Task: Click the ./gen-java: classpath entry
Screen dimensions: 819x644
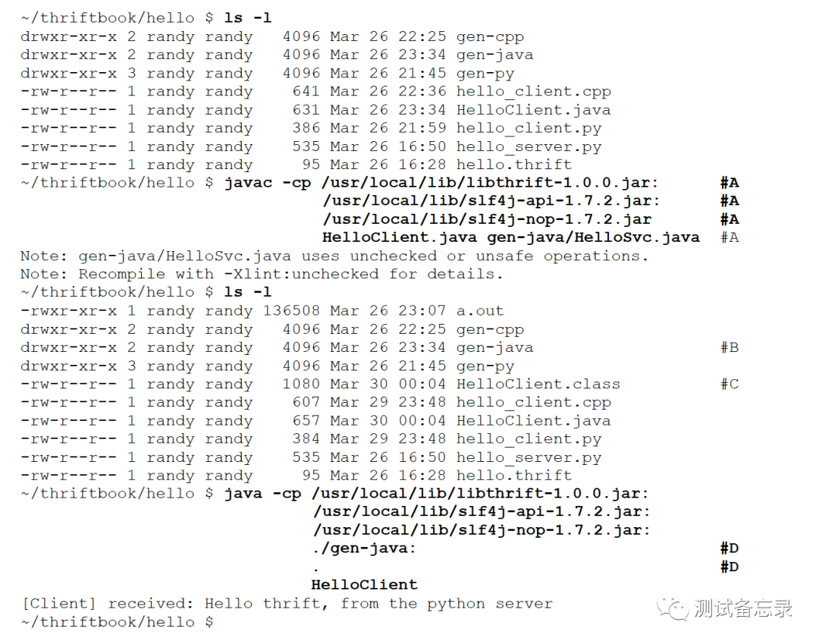Action: pyautogui.click(x=363, y=548)
